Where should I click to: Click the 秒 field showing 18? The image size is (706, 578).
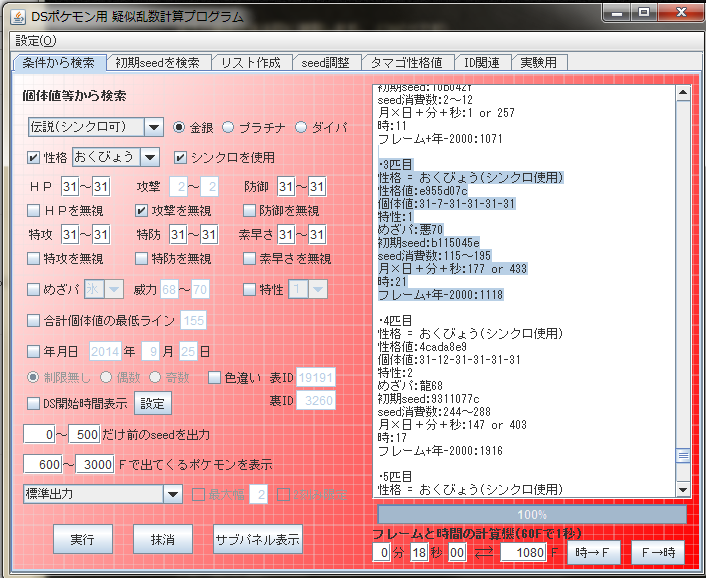tap(419, 552)
